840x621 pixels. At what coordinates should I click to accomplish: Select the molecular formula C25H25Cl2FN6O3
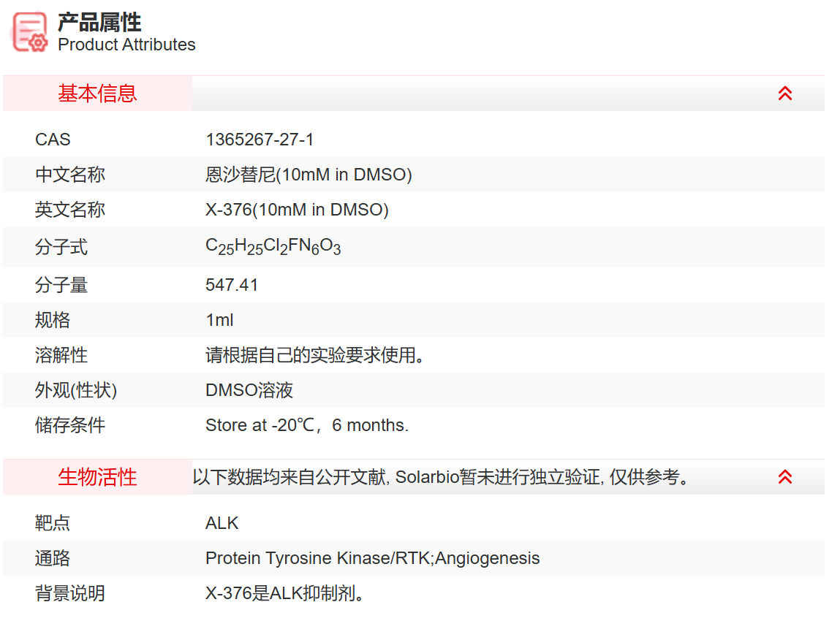coord(270,247)
